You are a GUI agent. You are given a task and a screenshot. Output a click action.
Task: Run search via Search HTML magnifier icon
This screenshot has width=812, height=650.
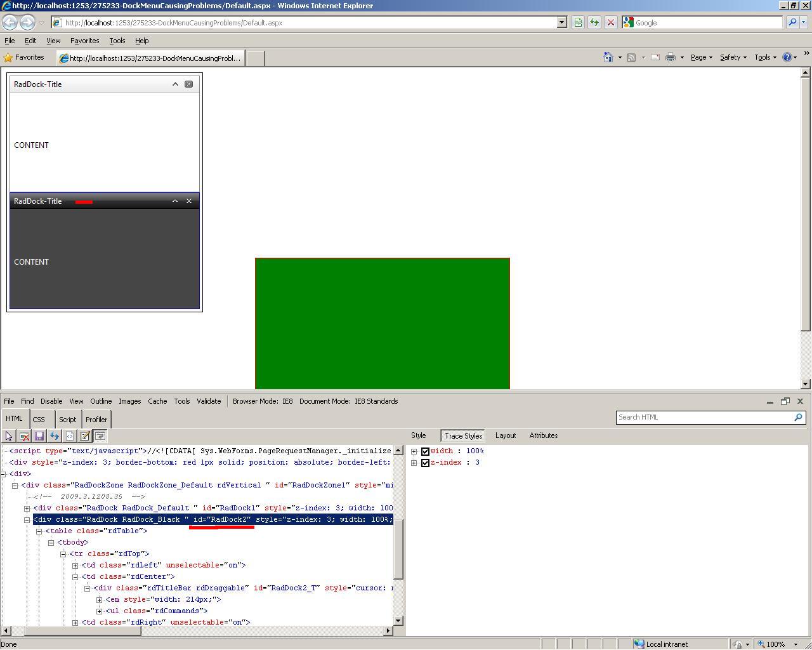coord(798,417)
